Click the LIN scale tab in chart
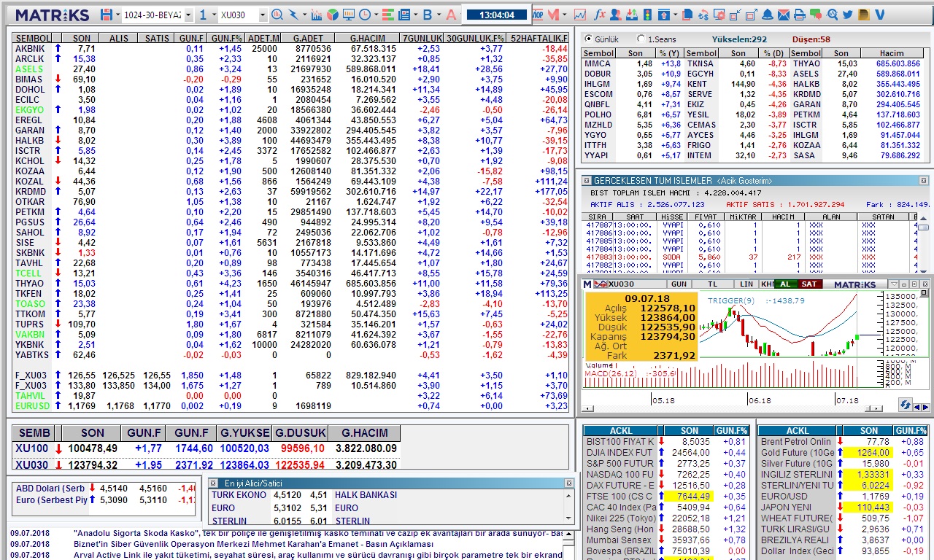Image resolution: width=934 pixels, height=560 pixels. tap(746, 284)
